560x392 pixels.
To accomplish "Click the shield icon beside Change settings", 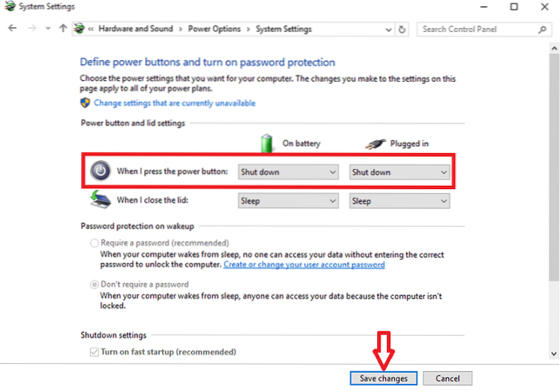I will [x=86, y=103].
